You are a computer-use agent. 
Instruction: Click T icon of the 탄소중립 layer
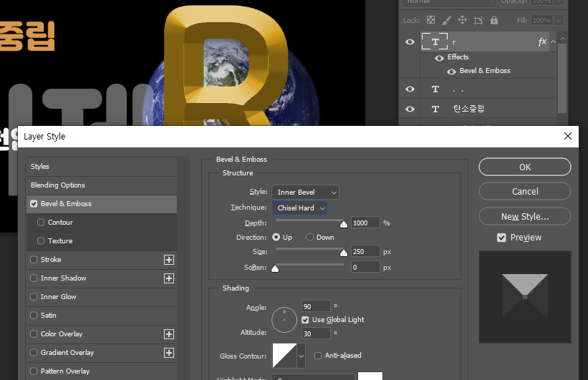[435, 109]
